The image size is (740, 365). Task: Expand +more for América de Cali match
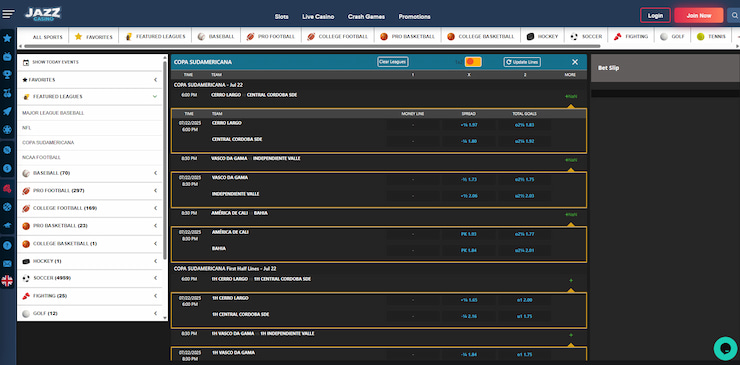coord(571,214)
